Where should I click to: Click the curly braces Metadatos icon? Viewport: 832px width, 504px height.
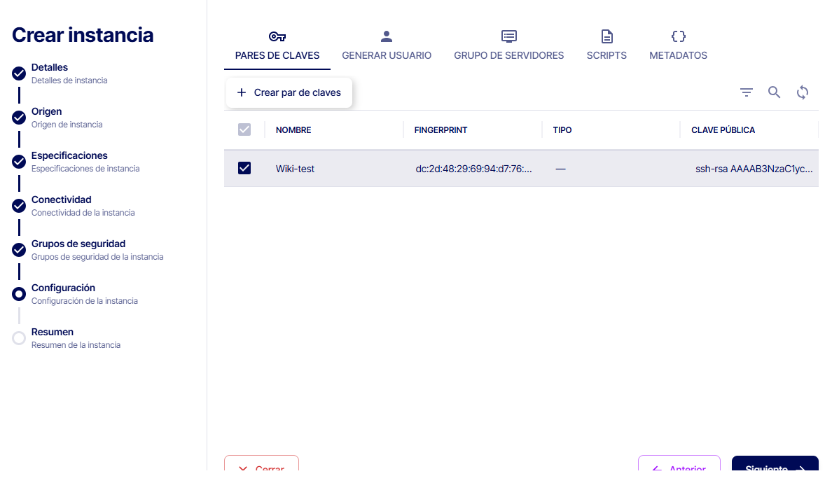[678, 36]
